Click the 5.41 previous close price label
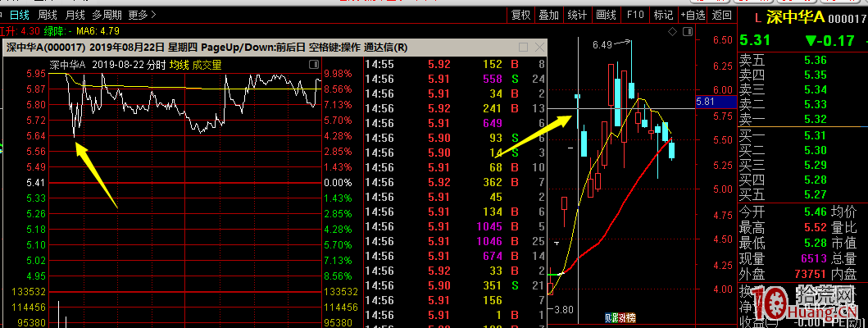The height and width of the screenshot is (328, 868). pos(35,182)
